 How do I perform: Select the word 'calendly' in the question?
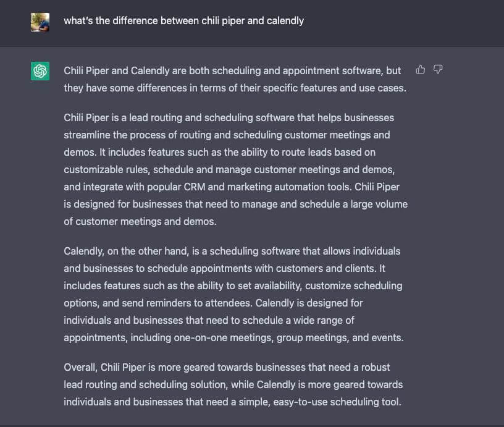(x=285, y=20)
